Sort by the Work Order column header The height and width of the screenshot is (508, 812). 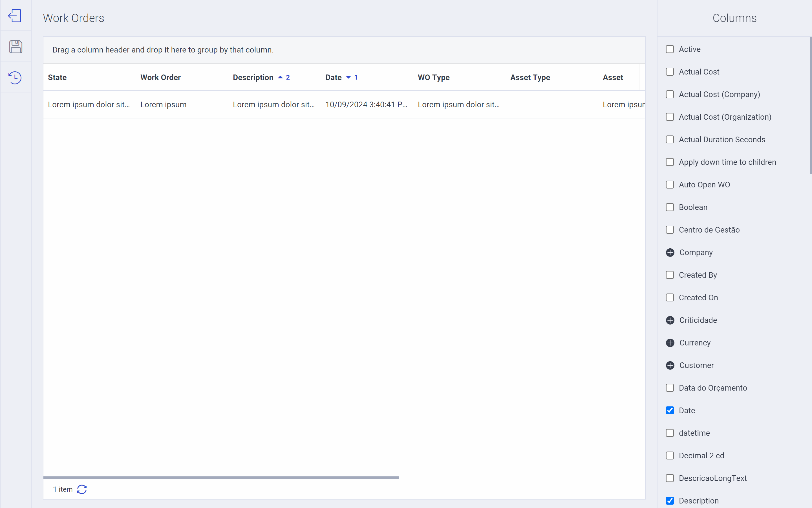[160, 77]
